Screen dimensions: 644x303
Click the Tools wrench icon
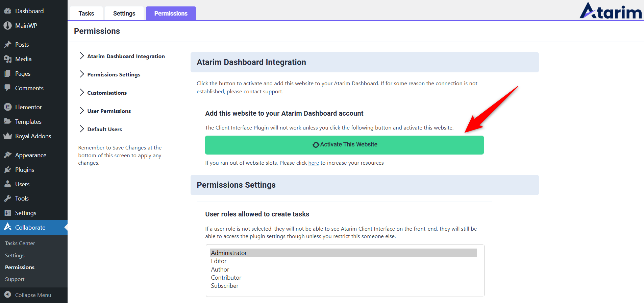click(x=7, y=198)
